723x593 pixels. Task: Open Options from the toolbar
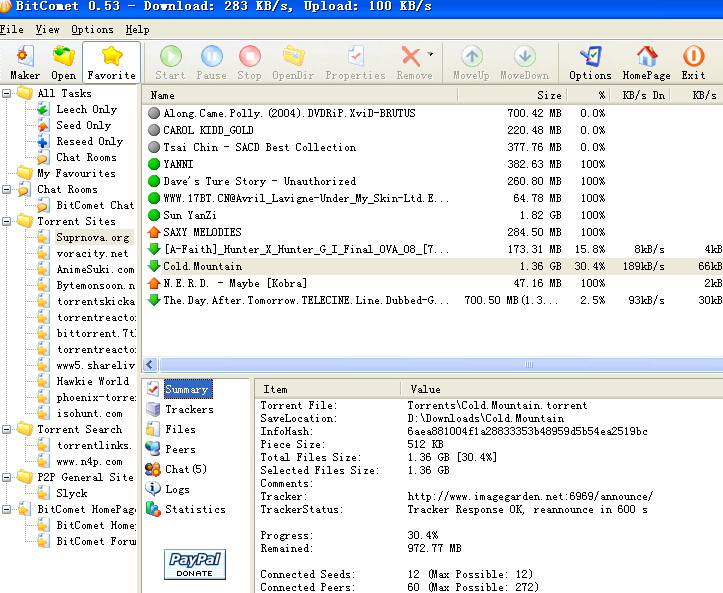coord(590,63)
